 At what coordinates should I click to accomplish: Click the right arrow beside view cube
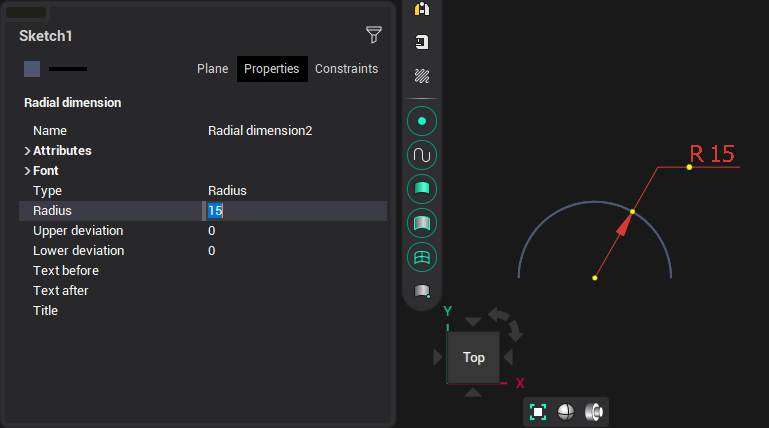[x=510, y=357]
